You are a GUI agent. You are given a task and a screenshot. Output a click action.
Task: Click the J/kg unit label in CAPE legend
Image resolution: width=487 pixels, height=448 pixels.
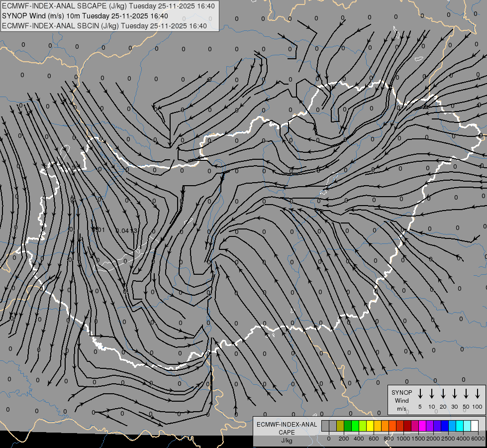click(x=287, y=441)
